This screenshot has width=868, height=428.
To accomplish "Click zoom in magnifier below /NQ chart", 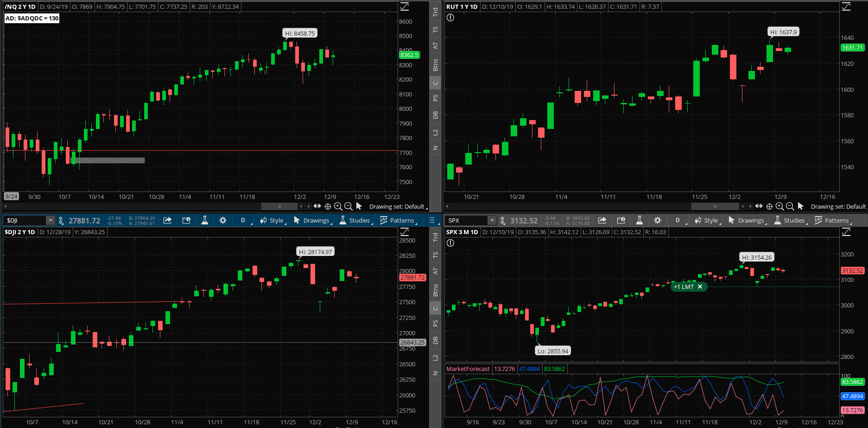I will (338, 206).
